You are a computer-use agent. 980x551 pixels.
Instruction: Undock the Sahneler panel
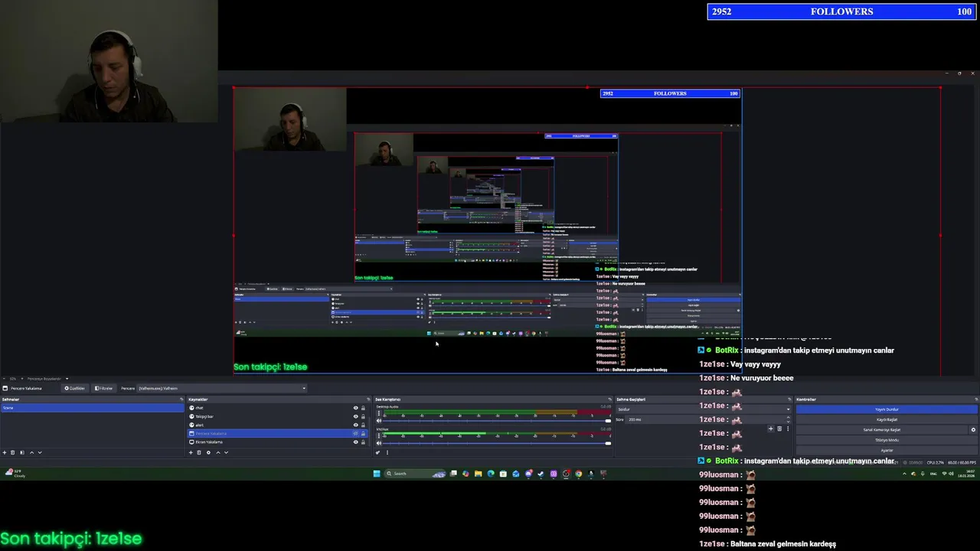[181, 399]
